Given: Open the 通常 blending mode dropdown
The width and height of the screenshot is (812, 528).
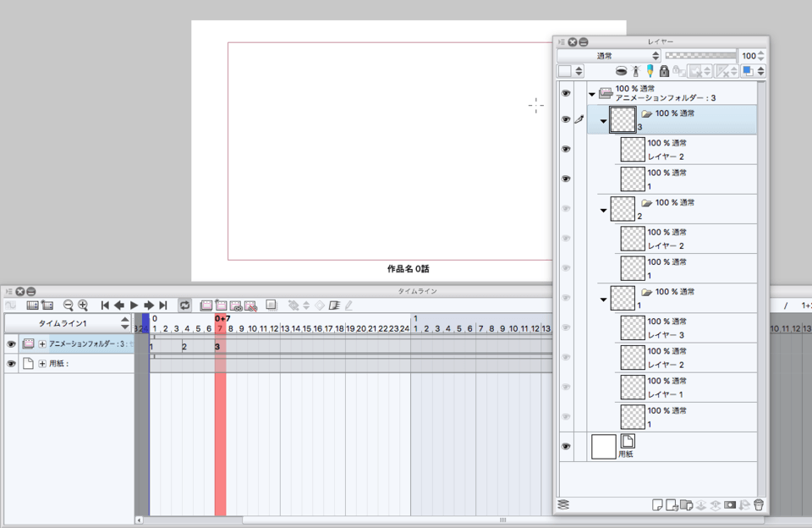Looking at the screenshot, I should [608, 56].
